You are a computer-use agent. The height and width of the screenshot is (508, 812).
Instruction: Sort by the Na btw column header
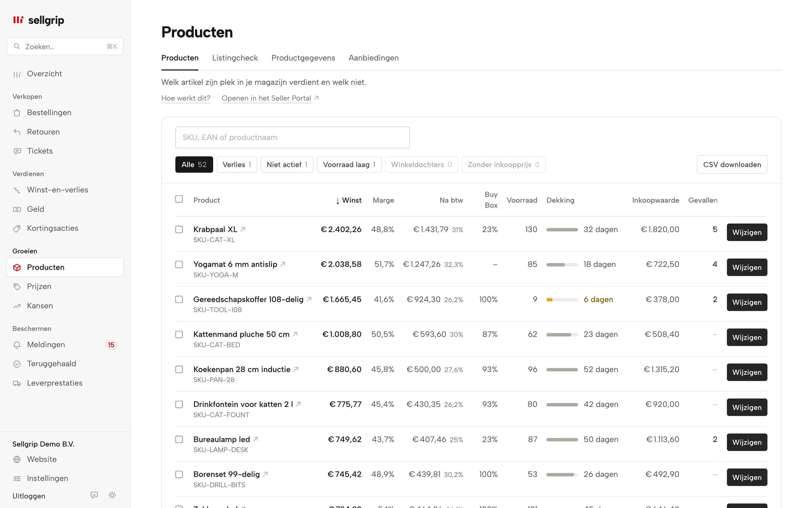tap(451, 200)
